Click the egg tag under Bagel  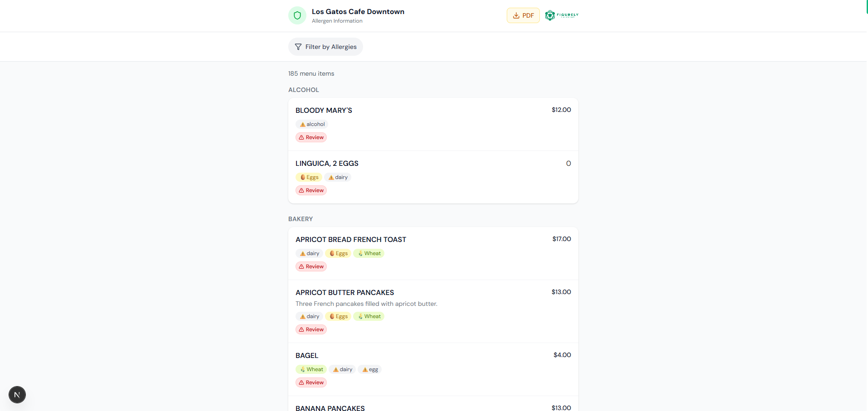click(370, 369)
